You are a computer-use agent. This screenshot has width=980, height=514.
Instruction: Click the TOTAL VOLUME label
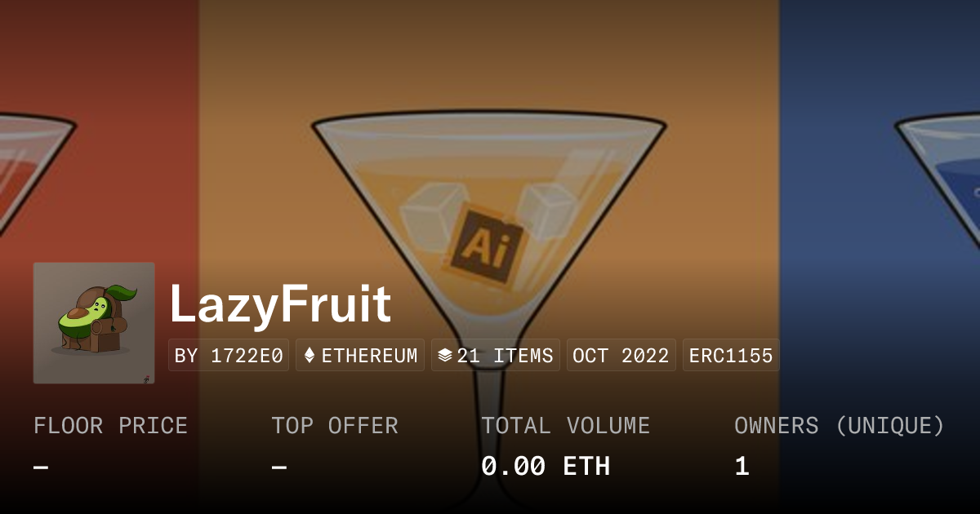pos(565,426)
